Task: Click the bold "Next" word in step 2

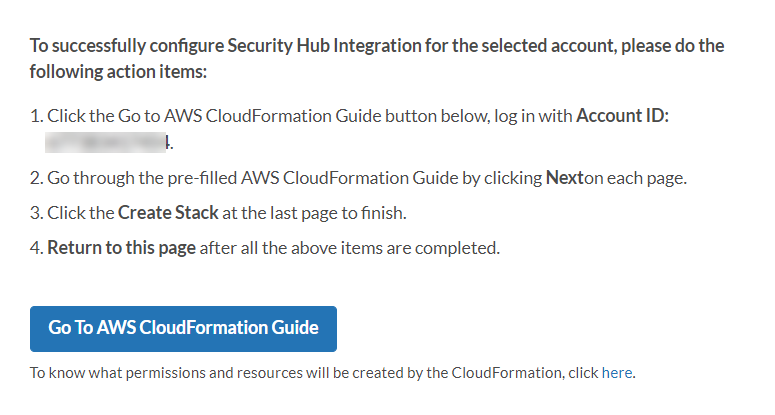Action: click(564, 179)
